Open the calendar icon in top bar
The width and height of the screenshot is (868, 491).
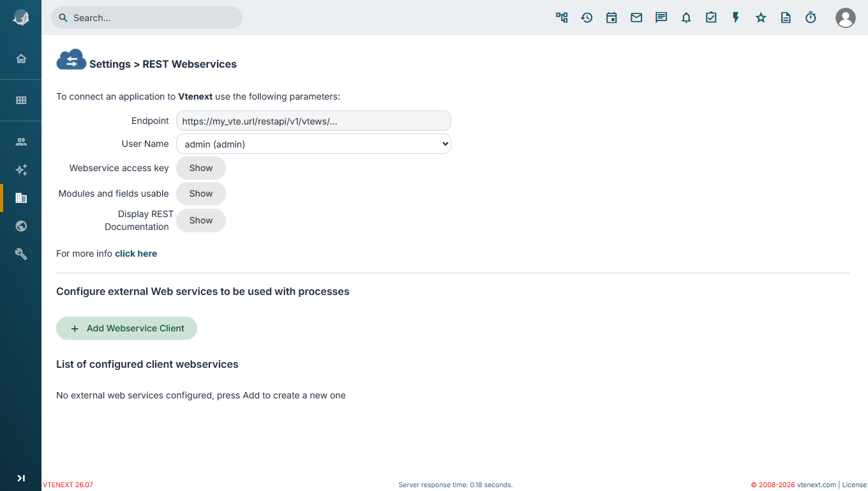tap(611, 18)
